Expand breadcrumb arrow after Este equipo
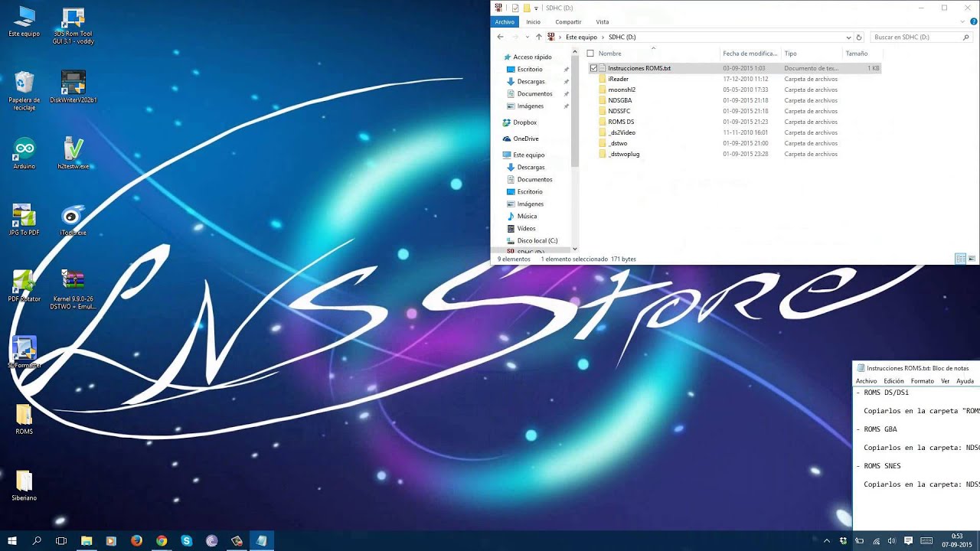Image resolution: width=980 pixels, height=551 pixels. [x=603, y=37]
